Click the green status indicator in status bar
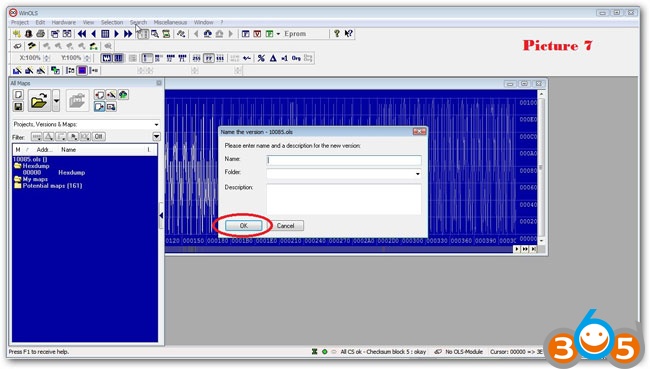Image resolution: width=650 pixels, height=369 pixels. click(x=325, y=352)
